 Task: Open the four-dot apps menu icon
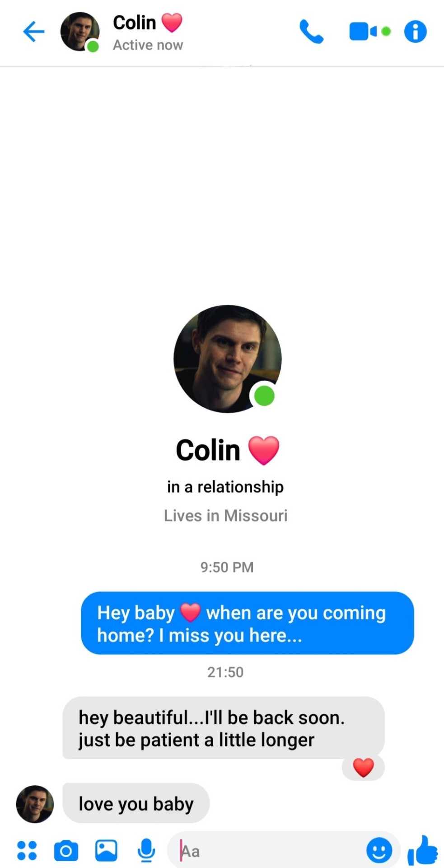click(x=27, y=850)
